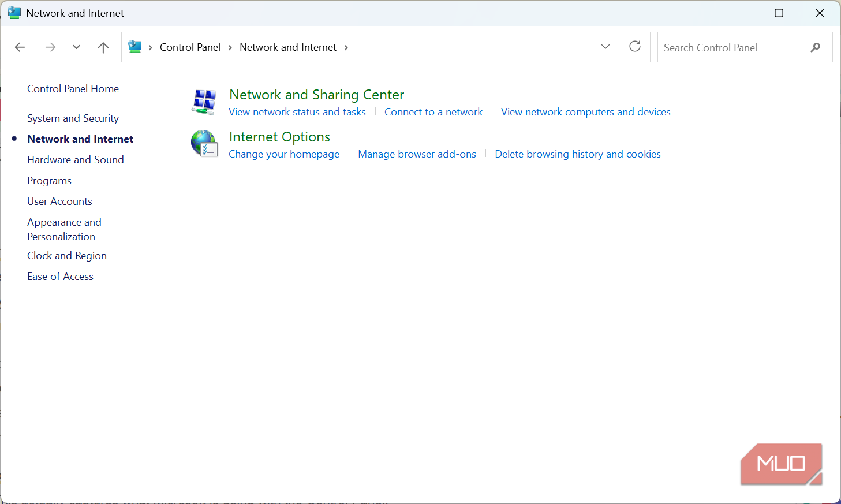841x504 pixels.
Task: Click the Back arrow navigation button
Action: point(20,47)
